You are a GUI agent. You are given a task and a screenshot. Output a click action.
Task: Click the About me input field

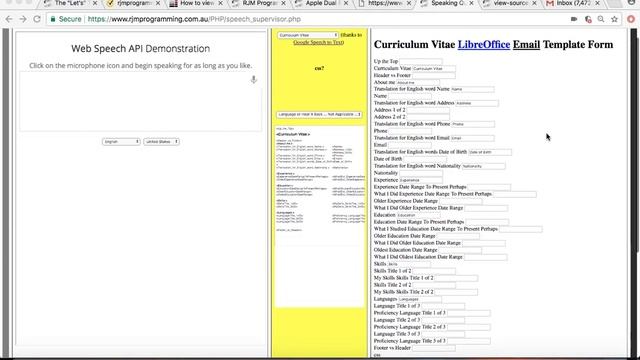click(x=418, y=82)
